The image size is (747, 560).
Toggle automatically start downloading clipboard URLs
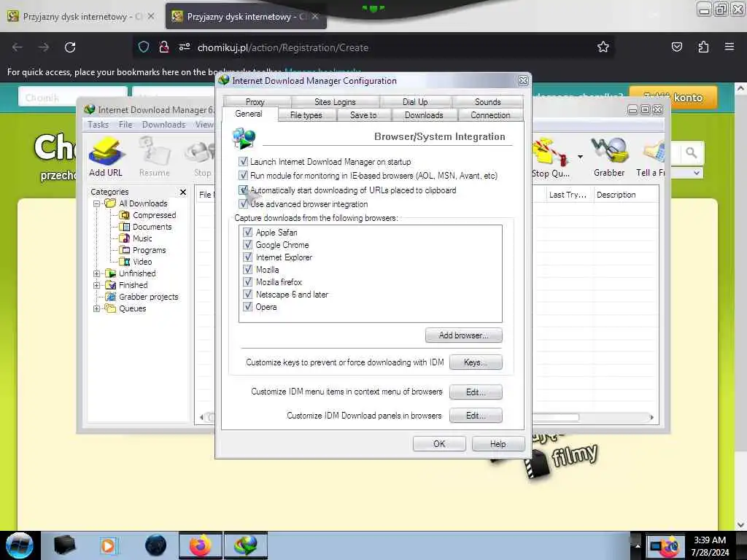[244, 190]
